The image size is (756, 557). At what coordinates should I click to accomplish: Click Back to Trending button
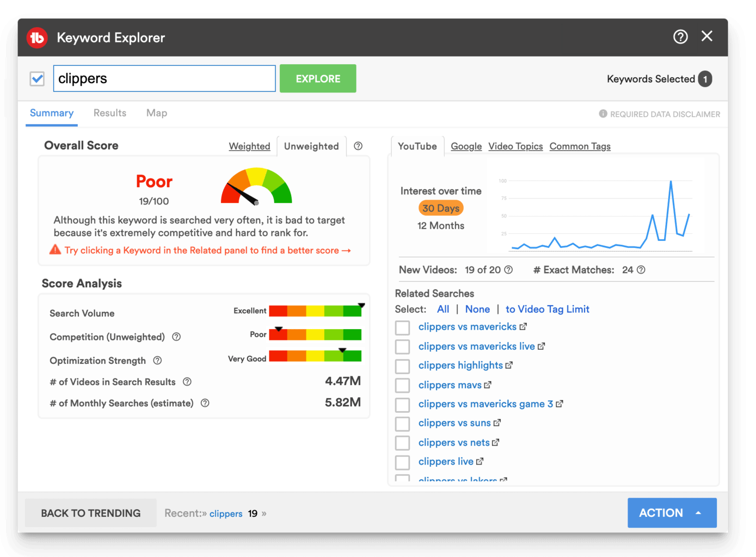(x=91, y=513)
